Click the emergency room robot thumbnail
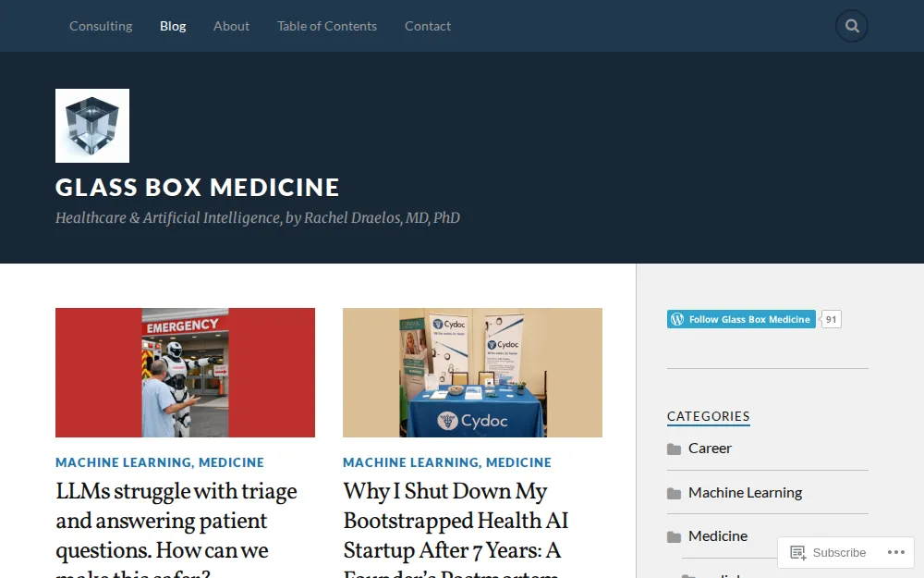This screenshot has width=924, height=578. click(185, 372)
